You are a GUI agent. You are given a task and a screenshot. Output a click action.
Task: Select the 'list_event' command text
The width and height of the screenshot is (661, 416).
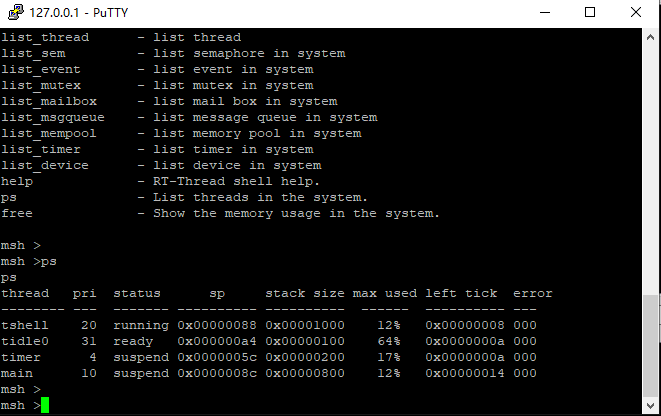click(40, 70)
